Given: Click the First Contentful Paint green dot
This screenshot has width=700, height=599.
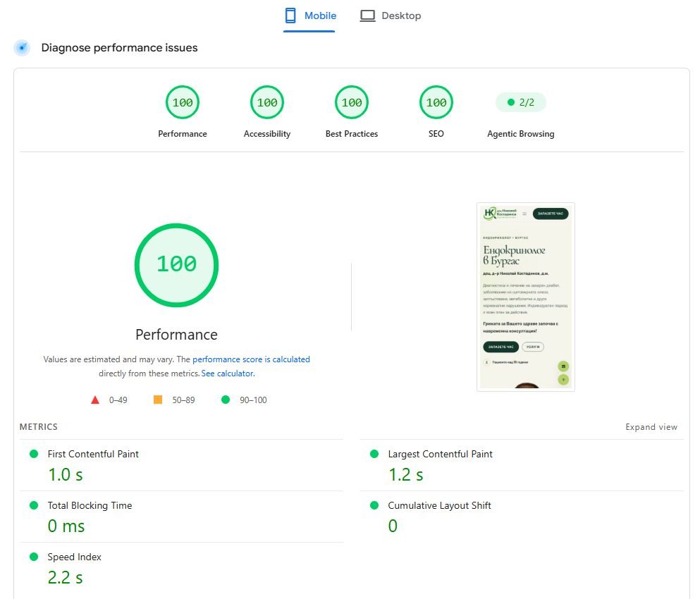Looking at the screenshot, I should [x=33, y=454].
